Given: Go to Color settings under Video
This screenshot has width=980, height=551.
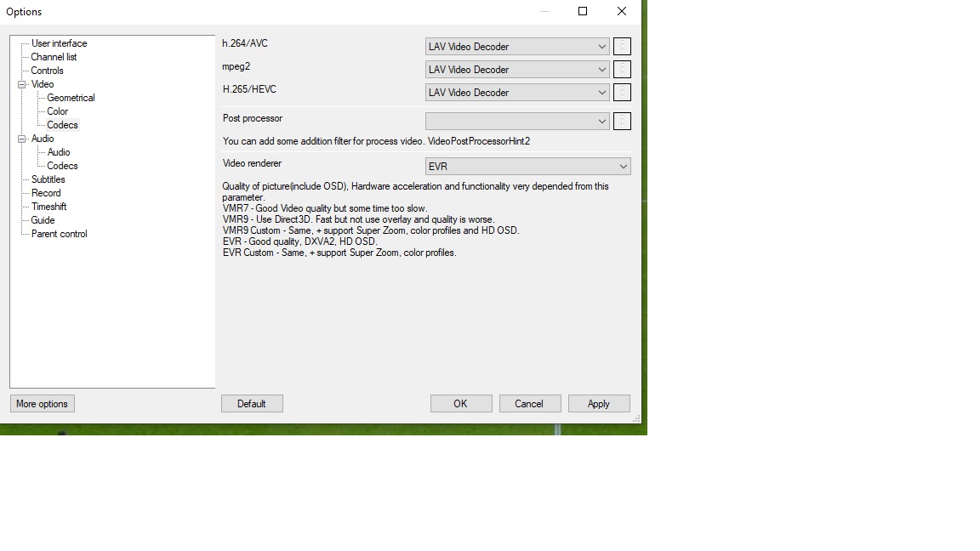Looking at the screenshot, I should [x=57, y=111].
